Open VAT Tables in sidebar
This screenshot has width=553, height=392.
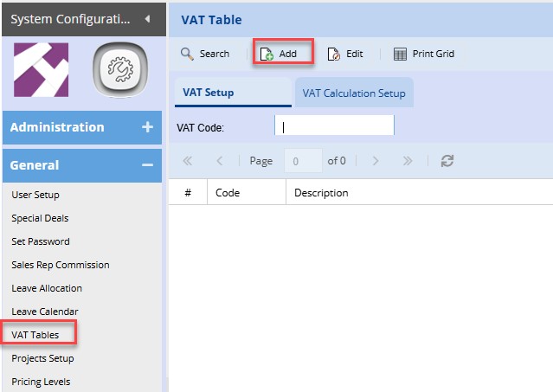tap(35, 334)
